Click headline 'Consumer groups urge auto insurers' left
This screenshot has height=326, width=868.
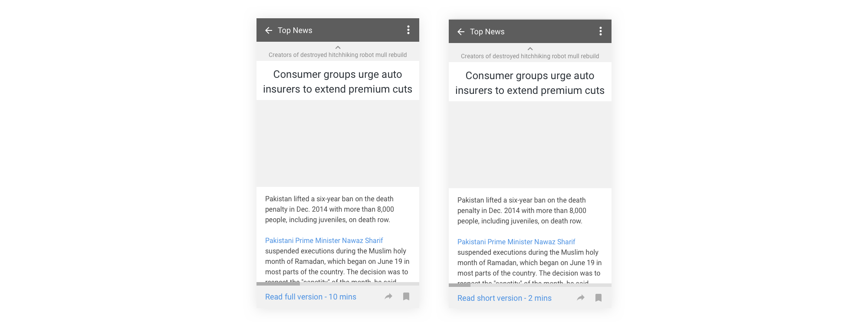338,81
